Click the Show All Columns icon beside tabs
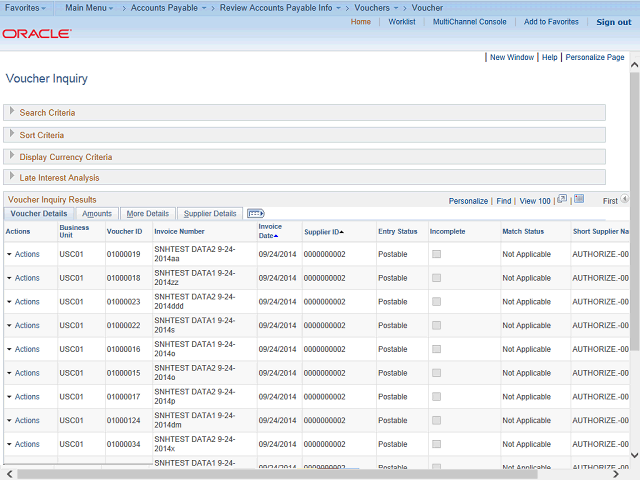The image size is (640, 480). tap(255, 213)
